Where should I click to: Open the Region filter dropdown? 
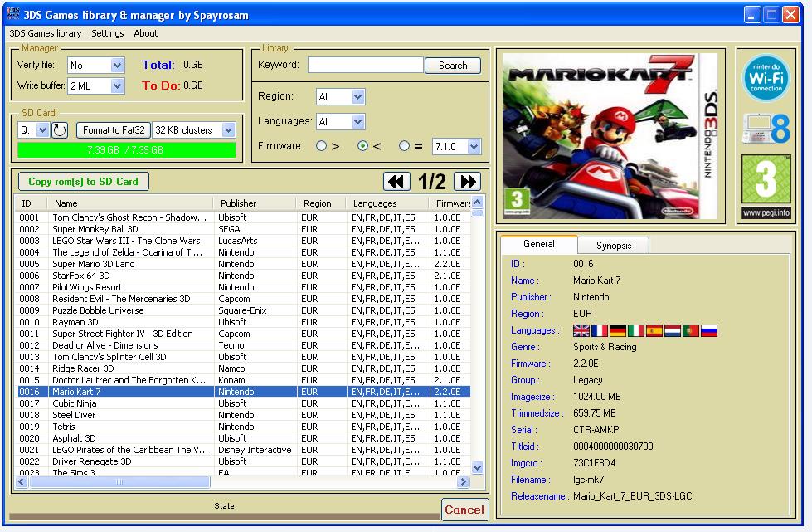[357, 97]
